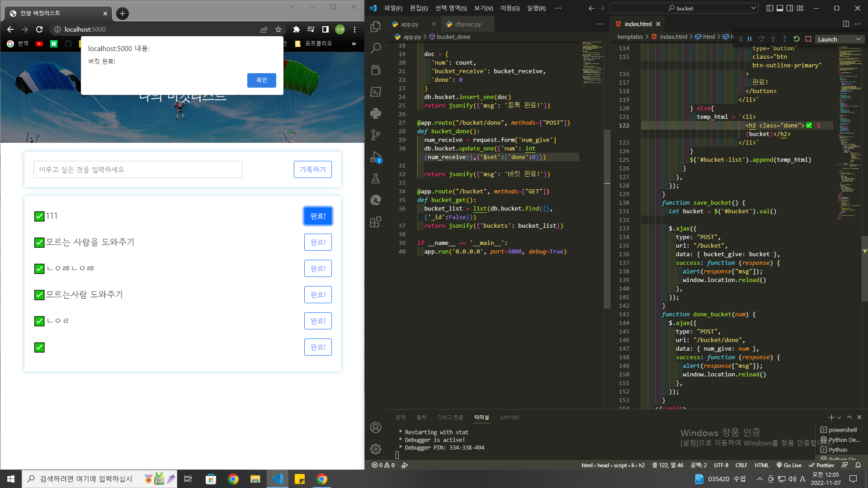868x488 pixels.
Task: Show more hidden Chrome bookmarks
Action: point(354,43)
